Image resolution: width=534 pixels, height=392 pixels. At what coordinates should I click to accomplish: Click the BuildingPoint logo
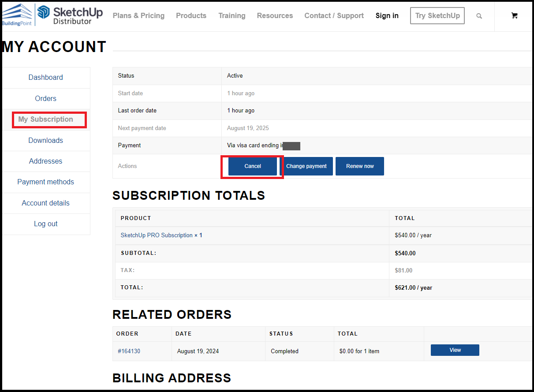[17, 15]
